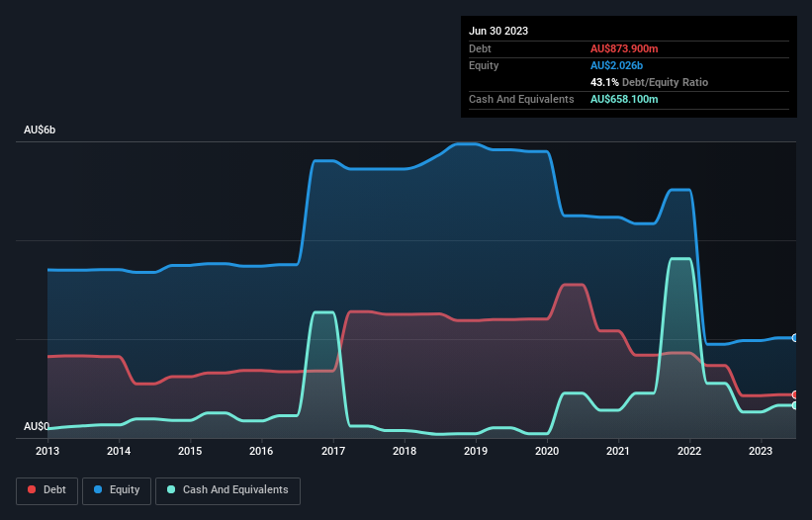Click the teal Cash And Equivalents legend dot
Screen dimensions: 812x520
click(x=171, y=489)
